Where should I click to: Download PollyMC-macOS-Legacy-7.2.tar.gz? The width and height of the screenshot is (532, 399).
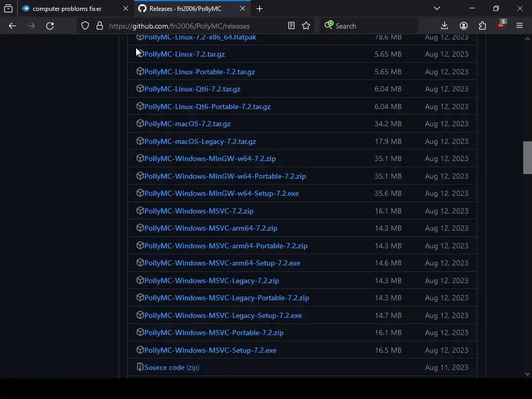(200, 141)
